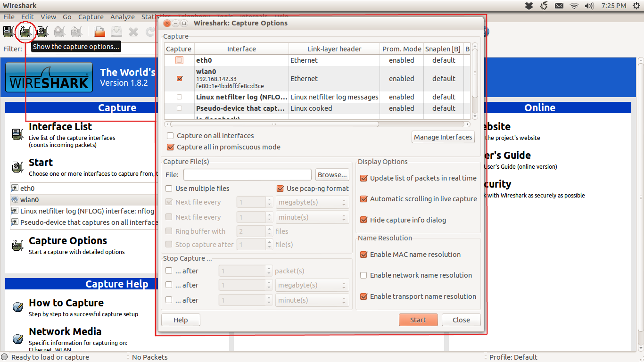The image size is (644, 362).
Task: Check stop capture after packet(s) checkbox
Action: click(169, 271)
